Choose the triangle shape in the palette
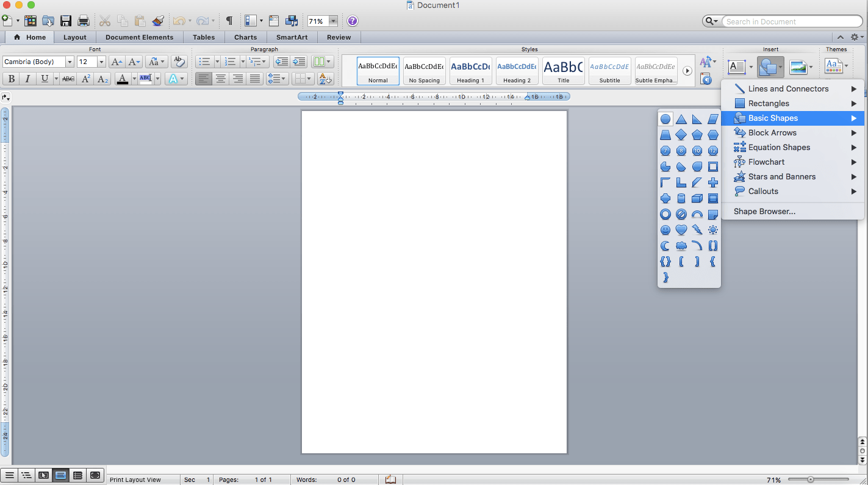The image size is (868, 485). point(681,119)
